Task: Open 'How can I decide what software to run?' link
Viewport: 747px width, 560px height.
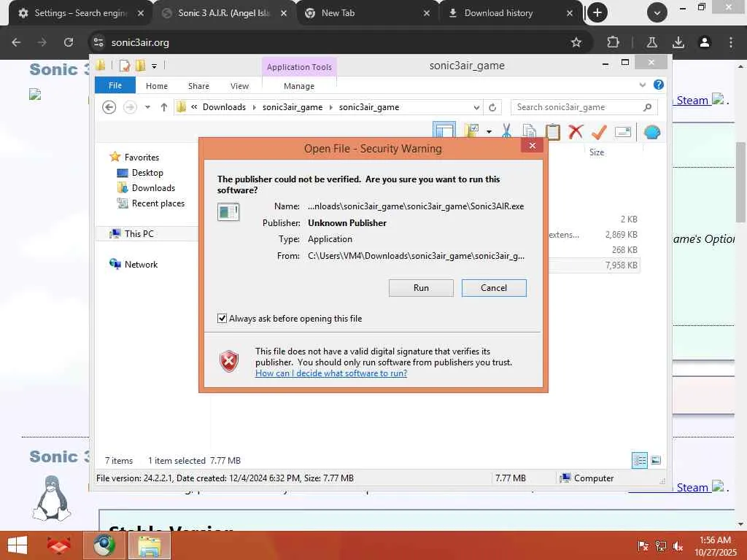Action: point(331,373)
